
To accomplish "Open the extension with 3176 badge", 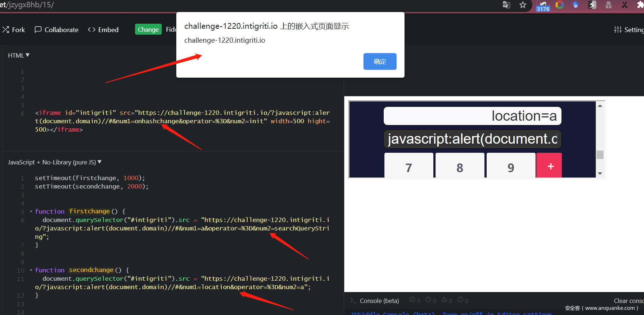I will tap(543, 5).
